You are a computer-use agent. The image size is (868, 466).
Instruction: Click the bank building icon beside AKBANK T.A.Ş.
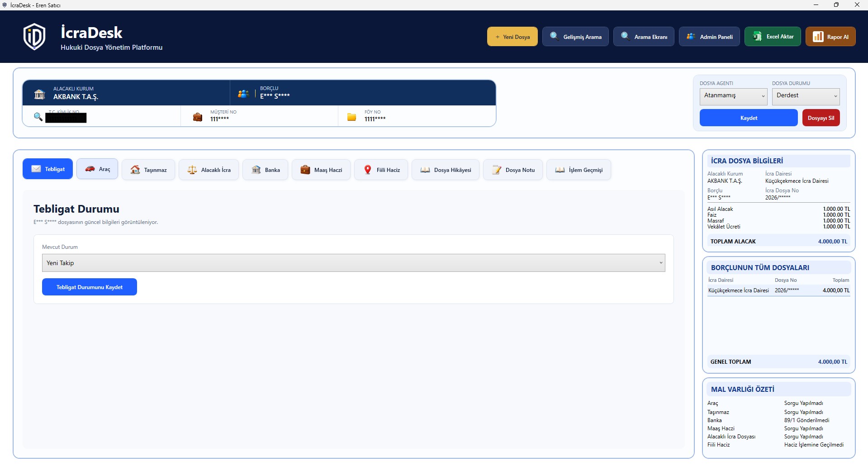[x=40, y=94]
